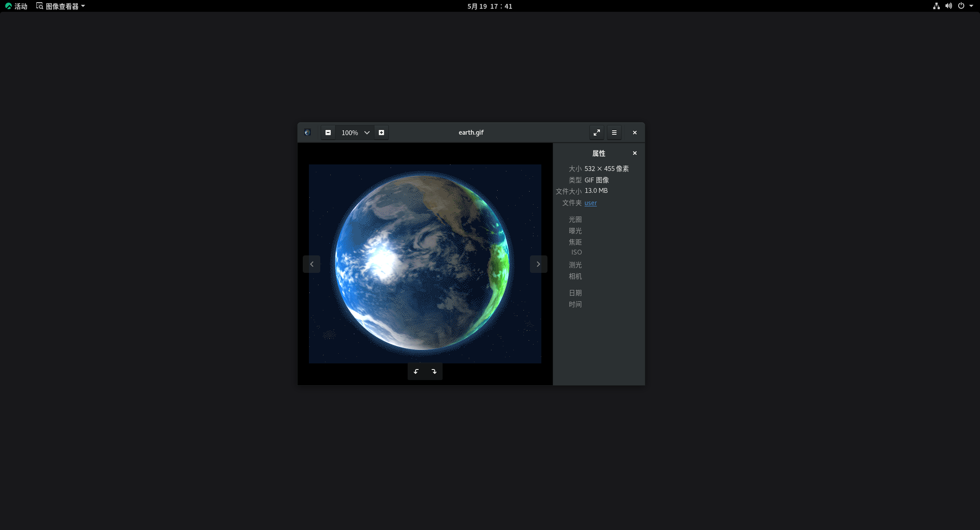This screenshot has height=530, width=980.
Task: Open the 图像查看器 application menu
Action: coord(60,6)
